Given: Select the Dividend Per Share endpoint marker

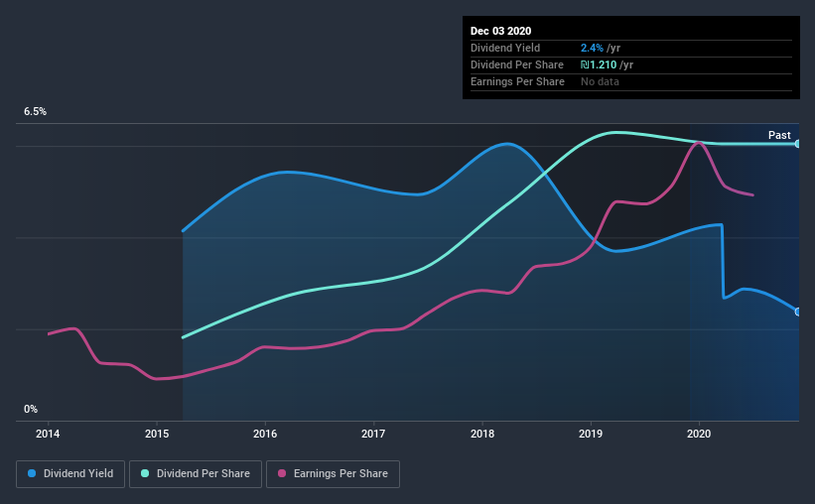Looking at the screenshot, I should point(798,144).
